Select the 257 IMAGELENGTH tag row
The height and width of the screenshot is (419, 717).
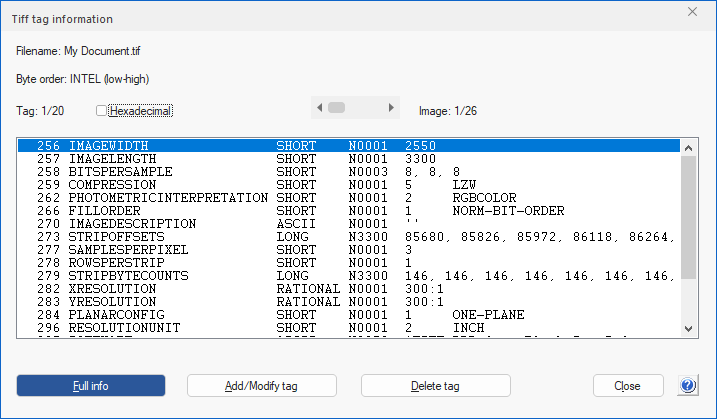[349, 159]
